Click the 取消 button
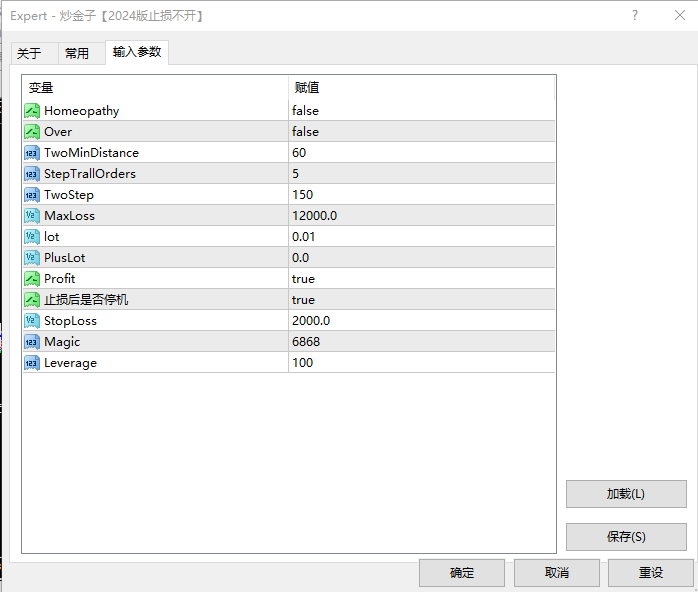Screen dimensions: 698x592 tap(557, 572)
